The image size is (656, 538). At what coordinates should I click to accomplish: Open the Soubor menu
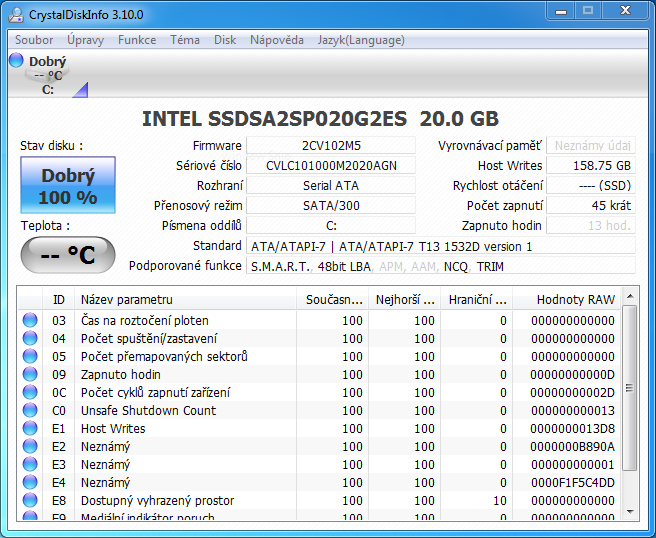click(x=34, y=40)
